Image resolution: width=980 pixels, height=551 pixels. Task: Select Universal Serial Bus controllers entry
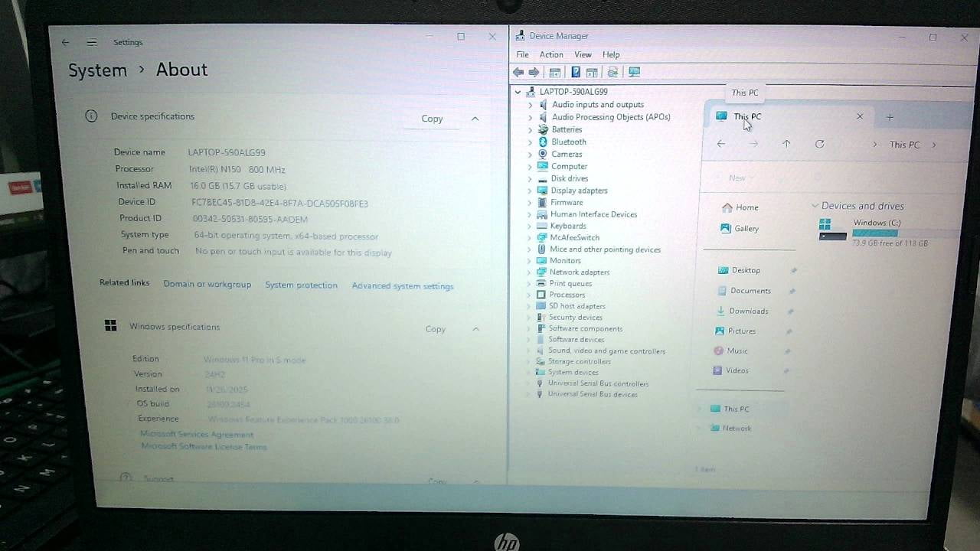(598, 383)
